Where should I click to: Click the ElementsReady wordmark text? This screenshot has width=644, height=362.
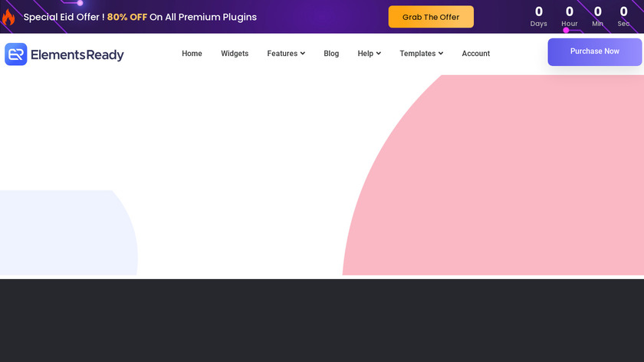(77, 54)
